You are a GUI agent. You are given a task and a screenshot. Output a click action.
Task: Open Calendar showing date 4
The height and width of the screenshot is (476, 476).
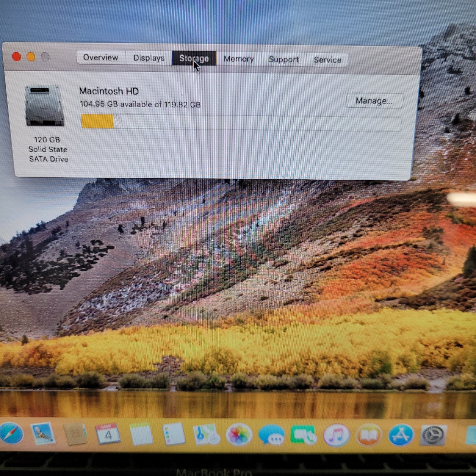(x=108, y=434)
